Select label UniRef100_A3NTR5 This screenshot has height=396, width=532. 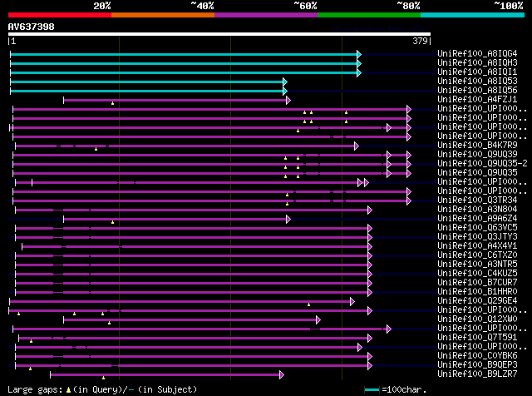[477, 265]
